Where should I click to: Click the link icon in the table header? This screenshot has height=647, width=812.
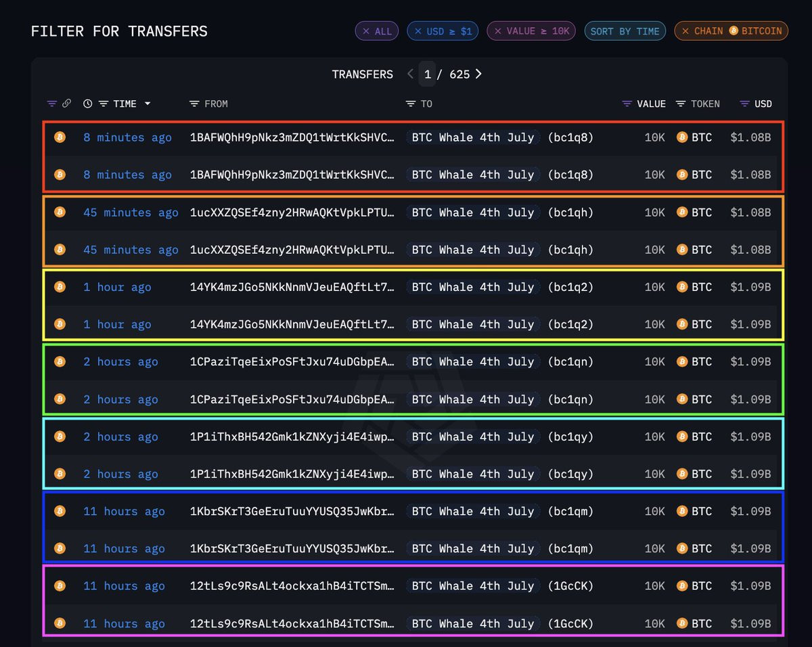pyautogui.click(x=66, y=104)
